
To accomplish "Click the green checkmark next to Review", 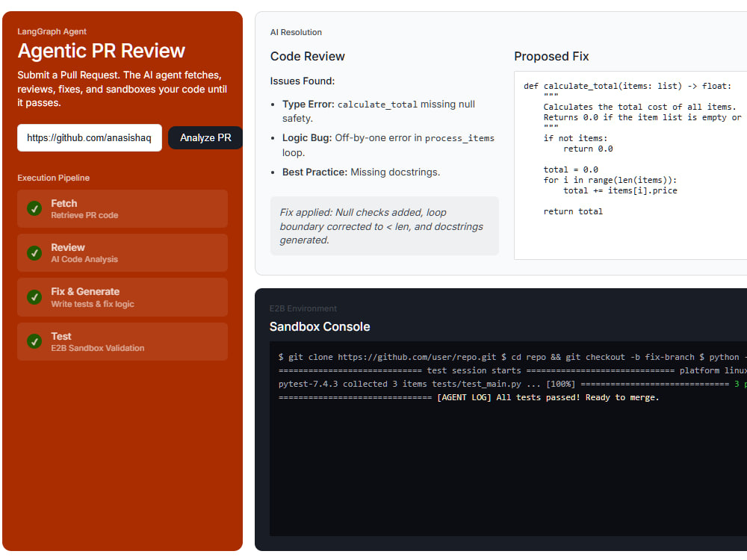I will [x=34, y=253].
